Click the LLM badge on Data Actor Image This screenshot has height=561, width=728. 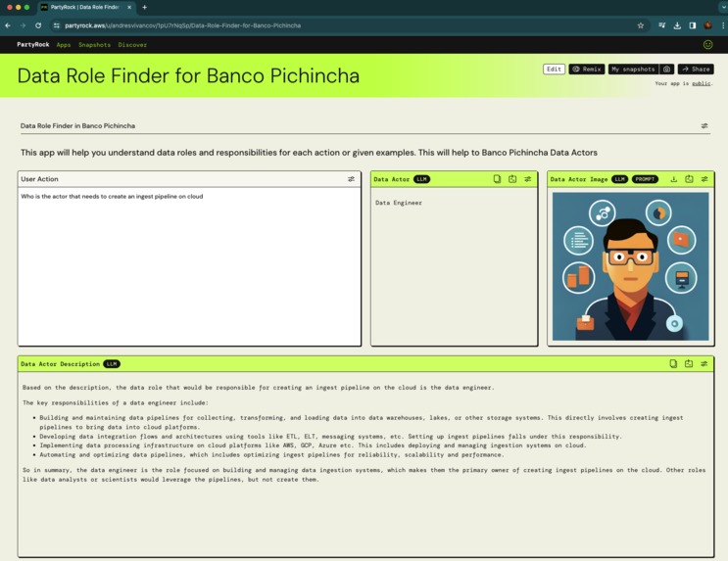pyautogui.click(x=620, y=179)
